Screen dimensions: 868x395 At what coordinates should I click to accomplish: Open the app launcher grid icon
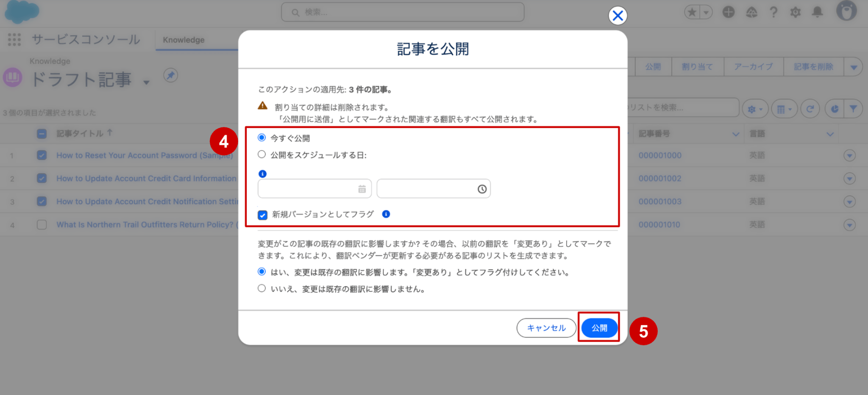[x=14, y=40]
